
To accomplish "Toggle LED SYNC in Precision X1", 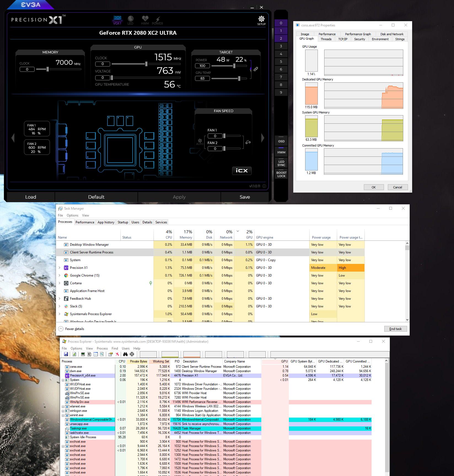I will coord(281,163).
